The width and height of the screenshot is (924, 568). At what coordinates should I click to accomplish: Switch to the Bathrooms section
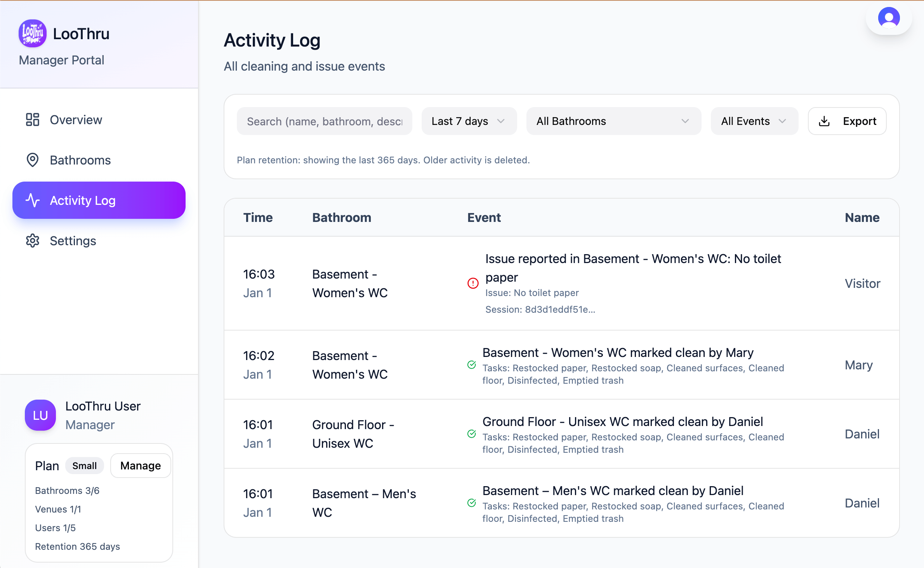[80, 160]
